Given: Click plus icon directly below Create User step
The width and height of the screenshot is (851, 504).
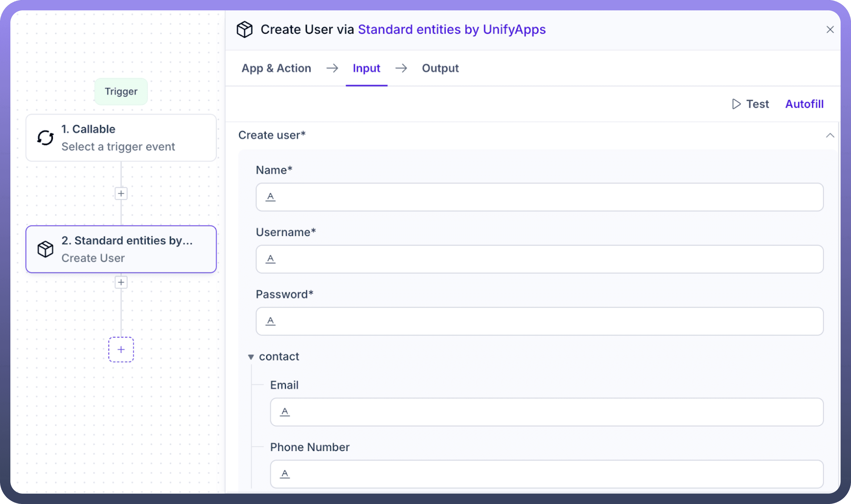Looking at the screenshot, I should [121, 282].
